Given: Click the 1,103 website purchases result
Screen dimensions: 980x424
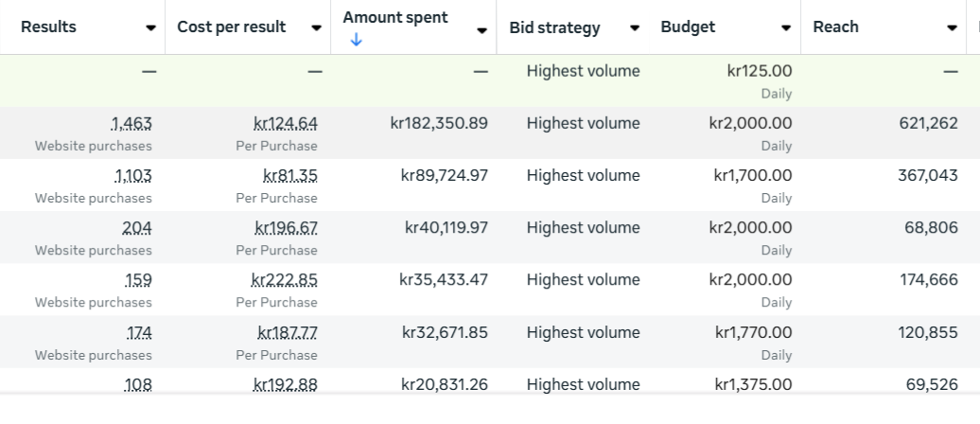Looking at the screenshot, I should (x=133, y=175).
